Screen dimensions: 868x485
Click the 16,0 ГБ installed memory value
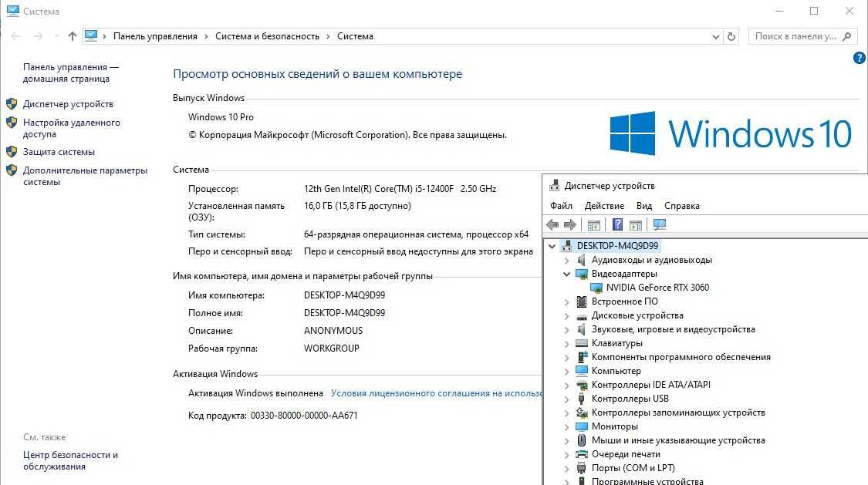tap(357, 206)
